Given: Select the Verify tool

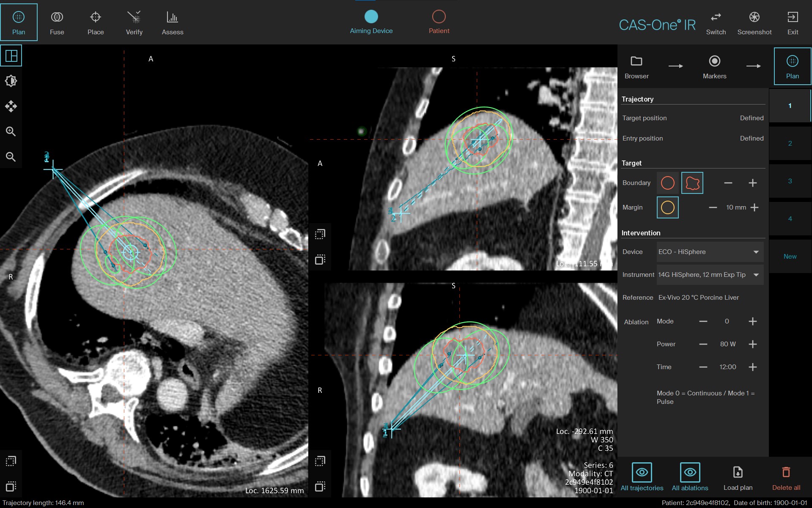Looking at the screenshot, I should click(x=134, y=22).
